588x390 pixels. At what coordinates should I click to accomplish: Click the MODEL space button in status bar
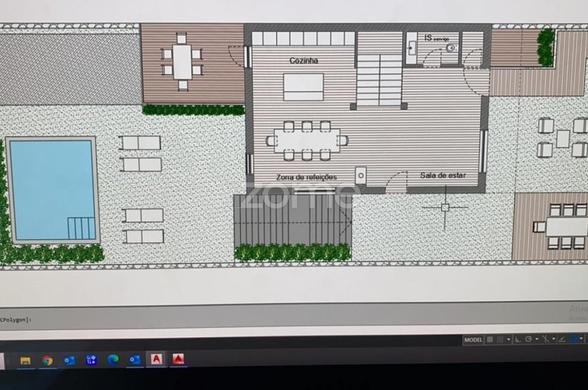[x=473, y=340]
